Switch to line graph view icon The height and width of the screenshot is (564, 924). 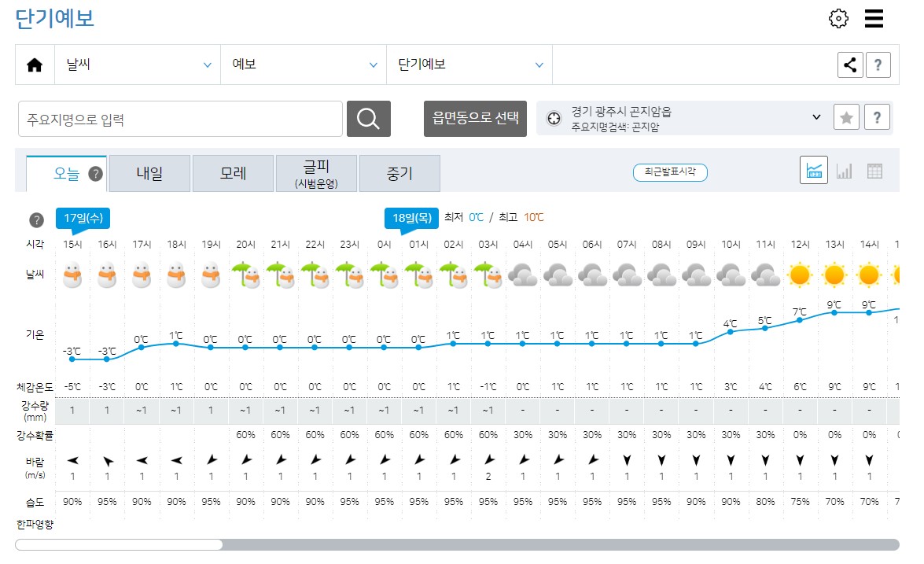pos(814,171)
